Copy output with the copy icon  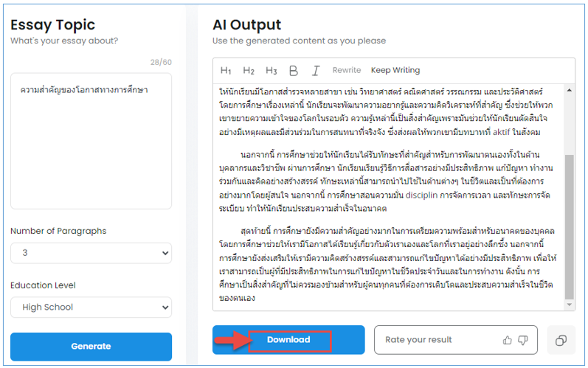561,340
